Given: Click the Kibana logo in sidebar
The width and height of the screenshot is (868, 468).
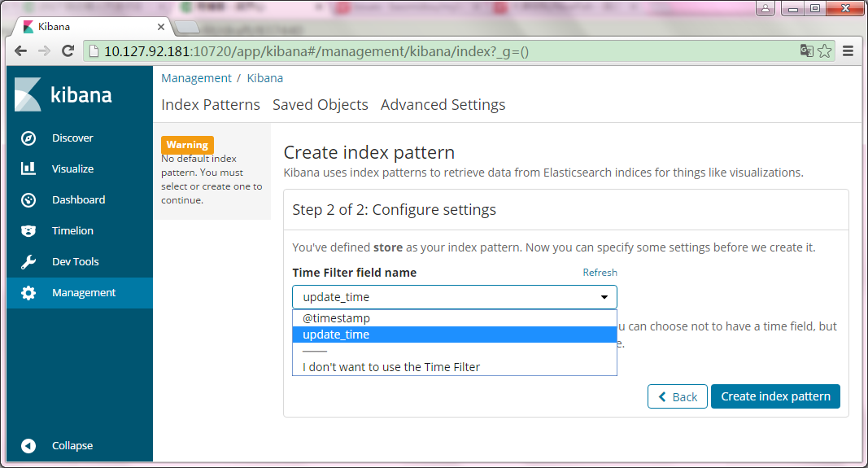Looking at the screenshot, I should (63, 94).
